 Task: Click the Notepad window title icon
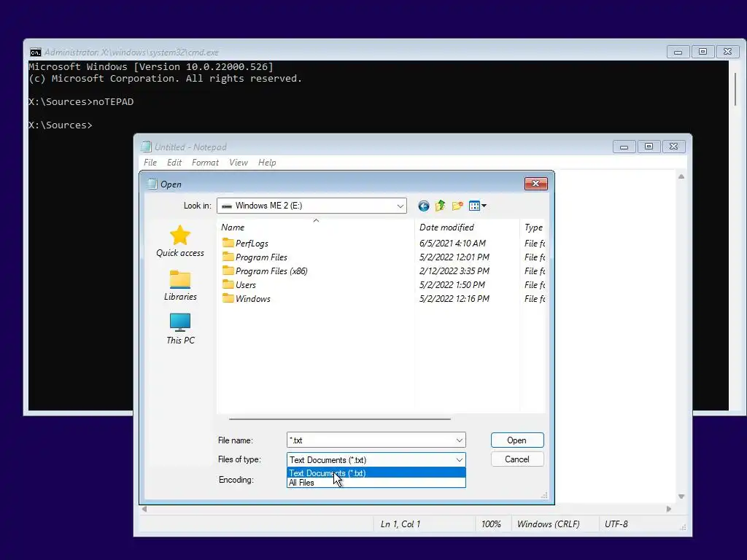146,147
